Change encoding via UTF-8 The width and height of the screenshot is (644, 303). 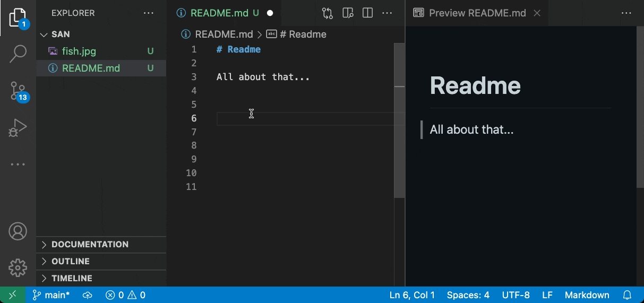coord(516,295)
